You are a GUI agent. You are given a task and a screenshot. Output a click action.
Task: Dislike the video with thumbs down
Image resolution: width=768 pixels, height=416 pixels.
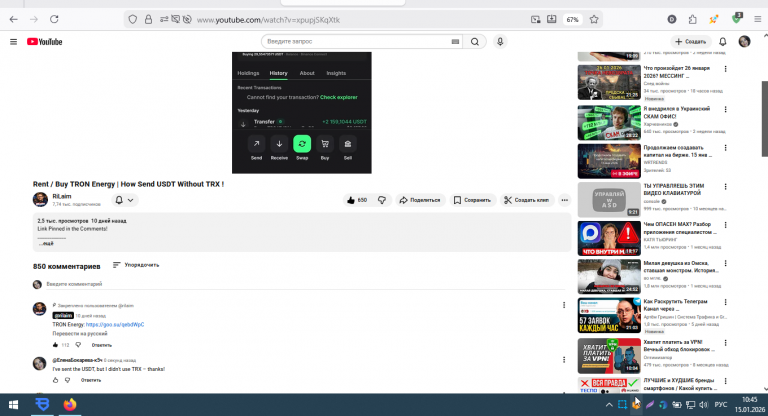[382, 200]
